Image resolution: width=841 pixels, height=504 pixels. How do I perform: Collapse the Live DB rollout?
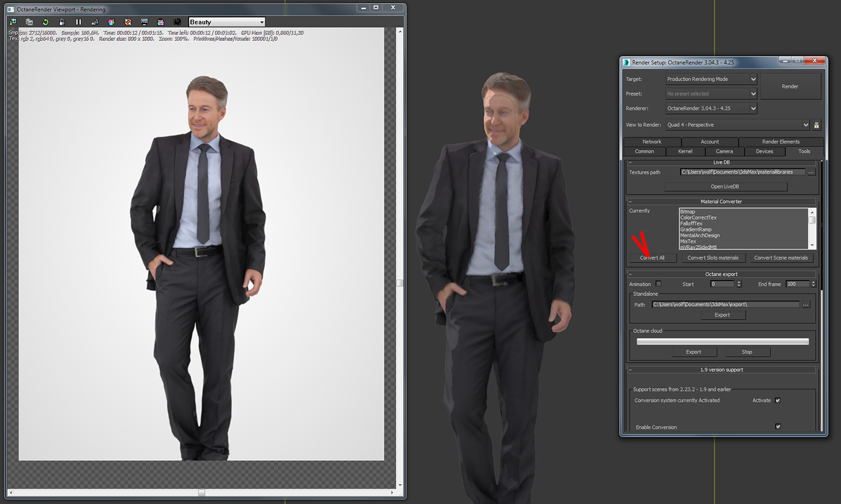721,163
